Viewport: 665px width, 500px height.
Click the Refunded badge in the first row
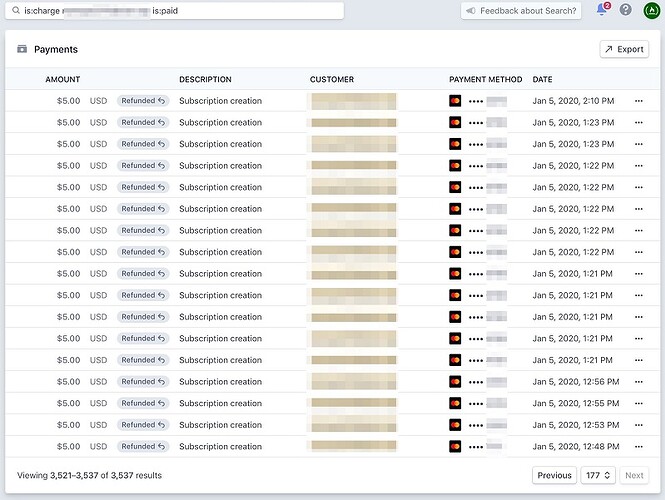pyautogui.click(x=143, y=101)
